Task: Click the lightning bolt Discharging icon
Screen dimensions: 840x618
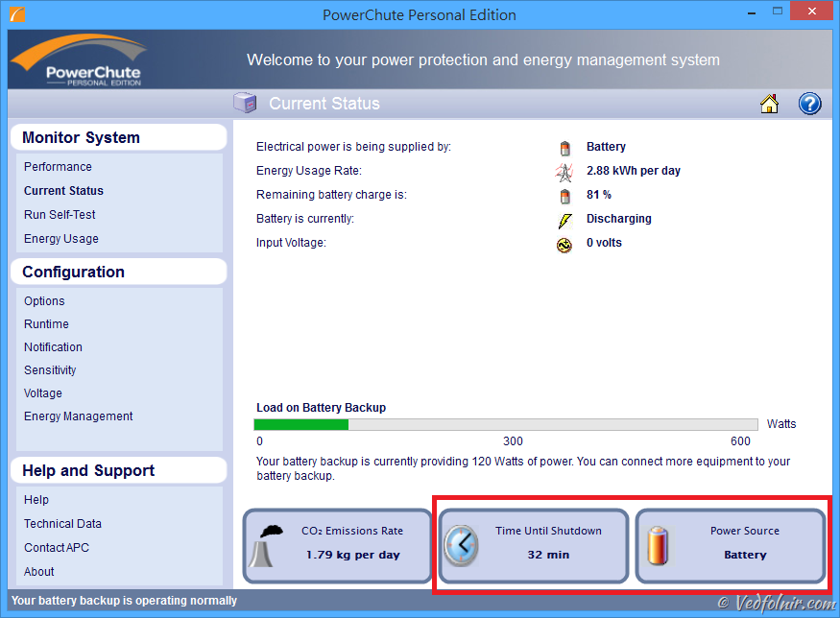Action: (564, 220)
